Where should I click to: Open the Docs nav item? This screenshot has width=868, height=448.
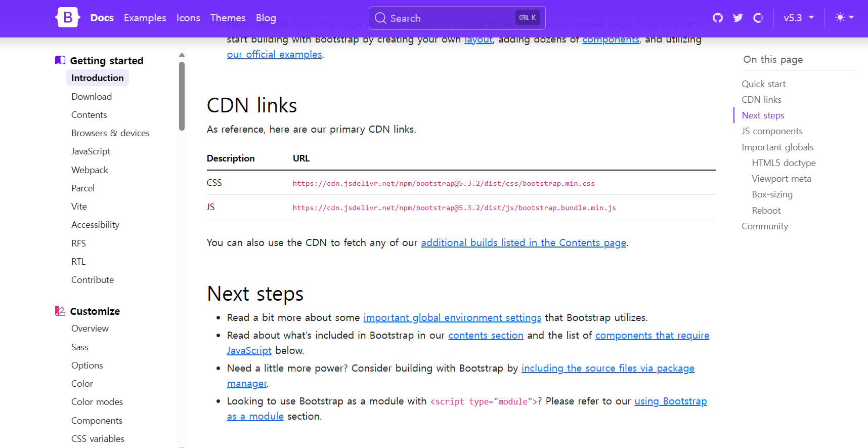(102, 18)
